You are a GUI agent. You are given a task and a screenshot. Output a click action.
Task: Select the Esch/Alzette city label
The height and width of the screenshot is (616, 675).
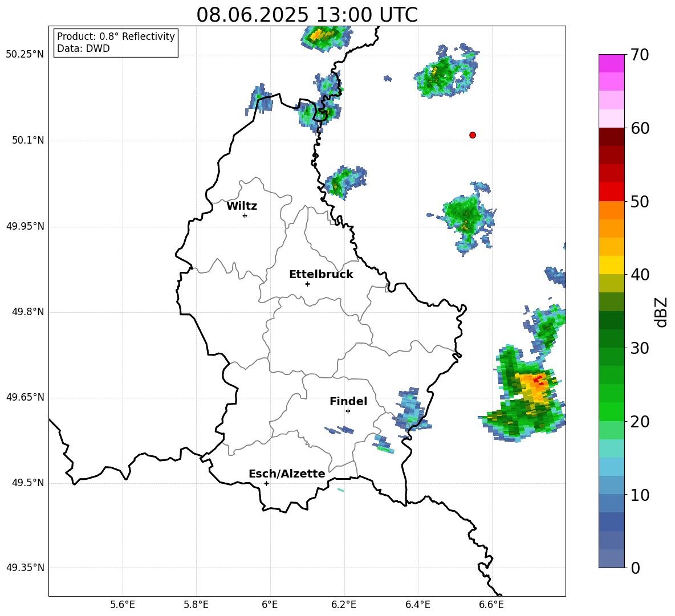287,474
